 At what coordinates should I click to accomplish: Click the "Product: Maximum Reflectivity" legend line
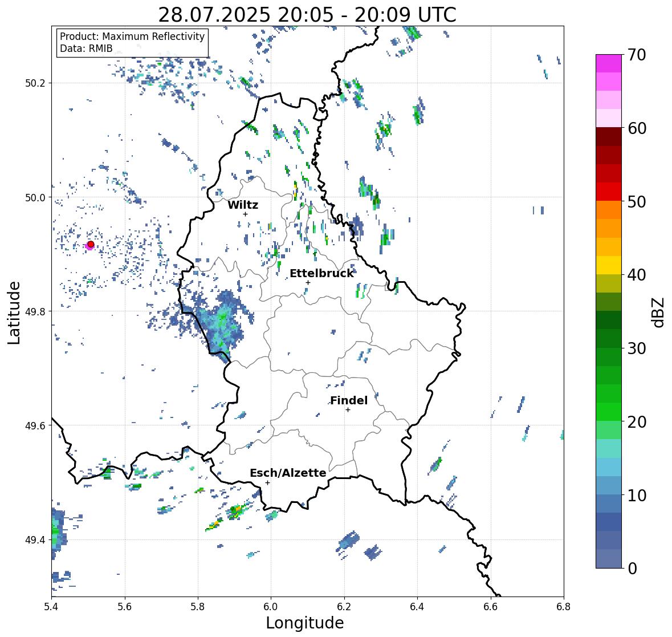pos(132,36)
